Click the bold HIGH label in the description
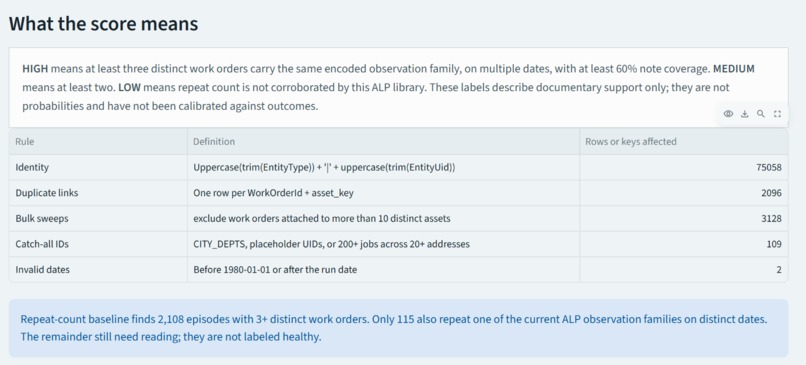Image resolution: width=806 pixels, height=365 pixels. point(35,69)
